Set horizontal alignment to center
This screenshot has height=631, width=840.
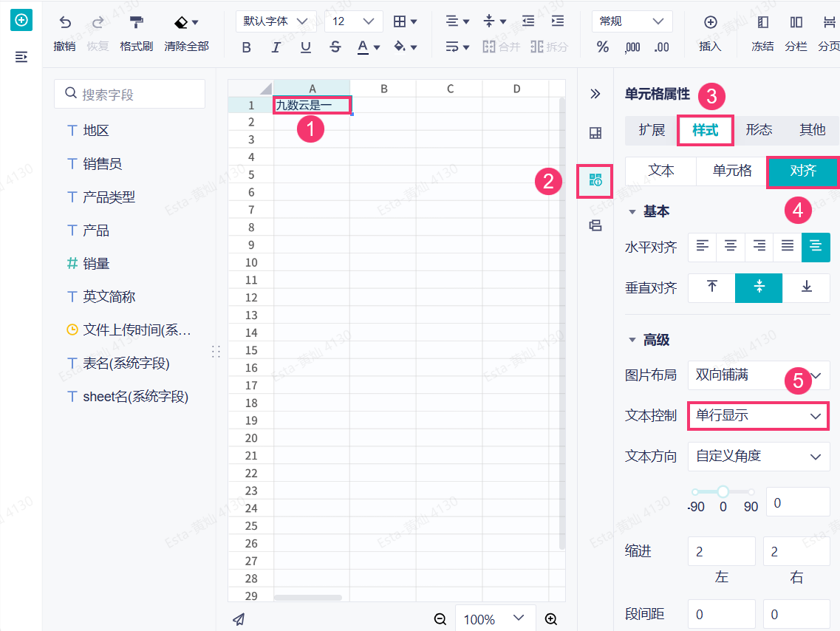click(x=730, y=247)
